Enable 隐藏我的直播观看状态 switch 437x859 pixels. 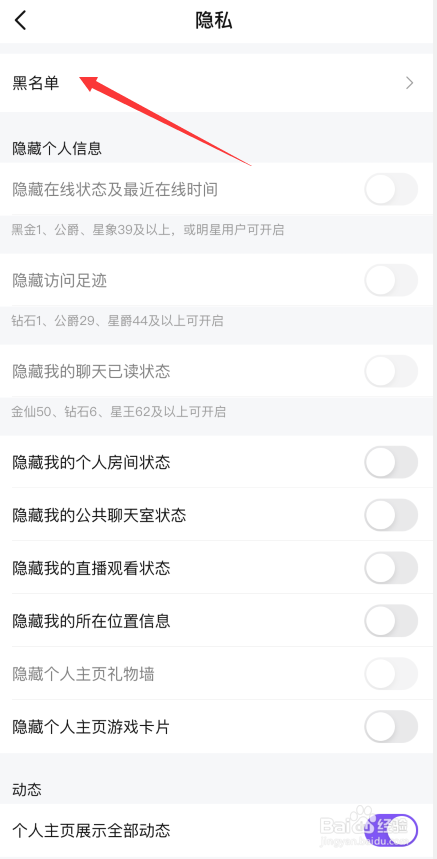[x=391, y=568]
